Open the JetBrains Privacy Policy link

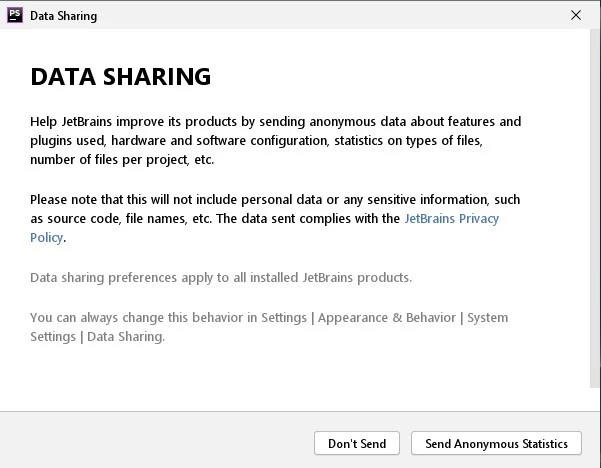[452, 218]
